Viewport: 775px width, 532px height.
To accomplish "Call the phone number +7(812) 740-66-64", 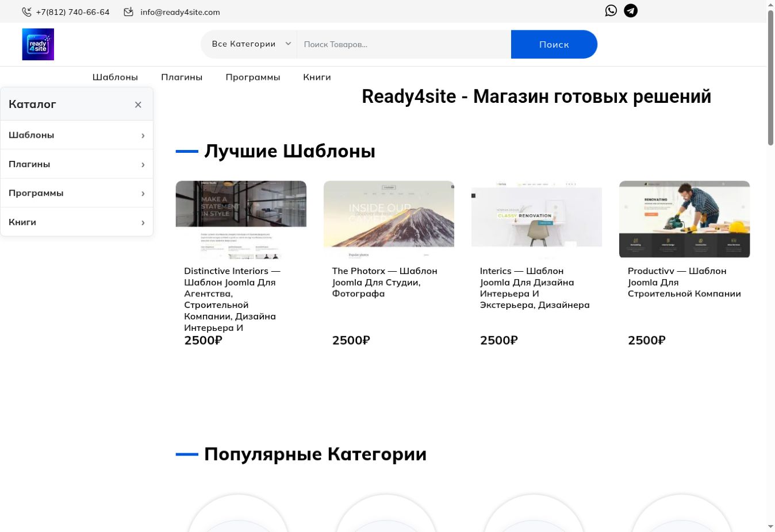I will (72, 12).
